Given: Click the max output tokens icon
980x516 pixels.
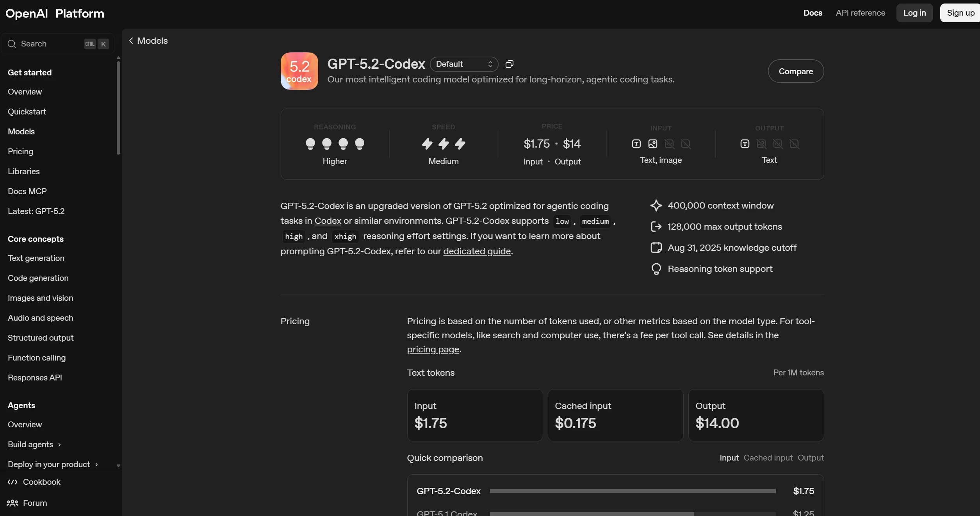Looking at the screenshot, I should click(x=656, y=227).
